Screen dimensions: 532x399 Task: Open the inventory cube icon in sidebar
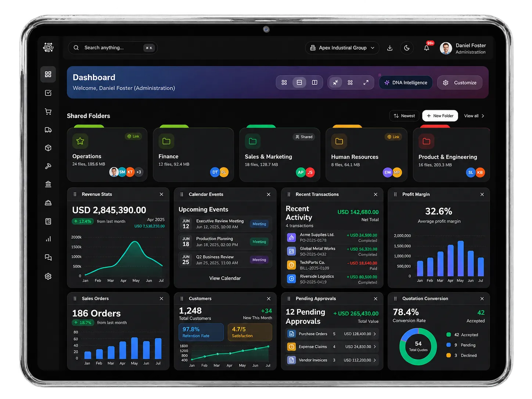[x=48, y=148]
